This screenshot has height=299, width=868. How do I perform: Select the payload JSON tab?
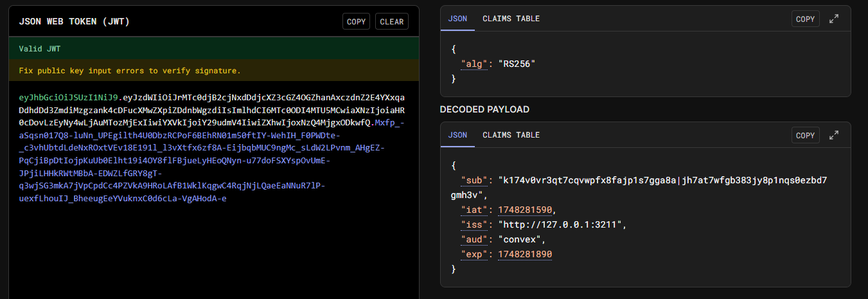[x=457, y=135]
